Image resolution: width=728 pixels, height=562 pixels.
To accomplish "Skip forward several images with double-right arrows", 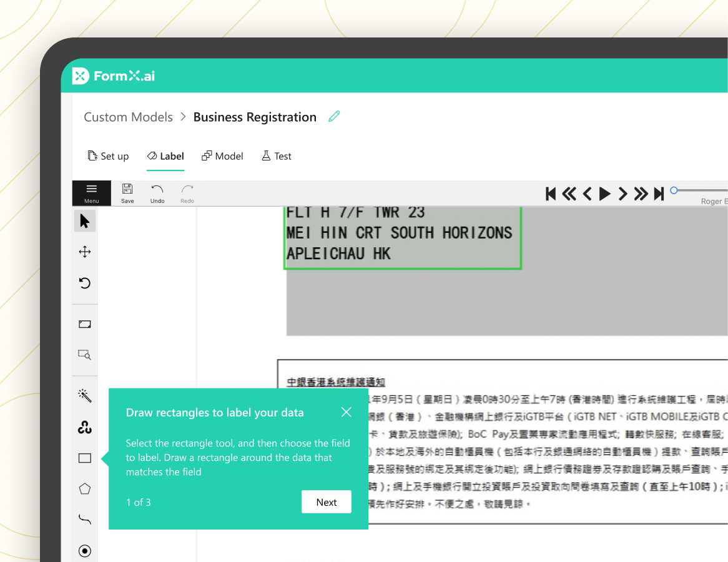I will click(641, 194).
